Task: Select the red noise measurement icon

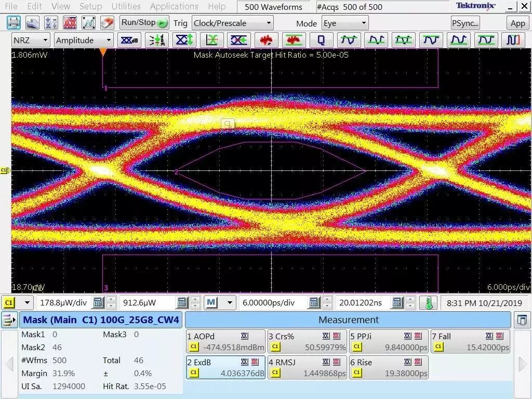Action: [x=267, y=40]
